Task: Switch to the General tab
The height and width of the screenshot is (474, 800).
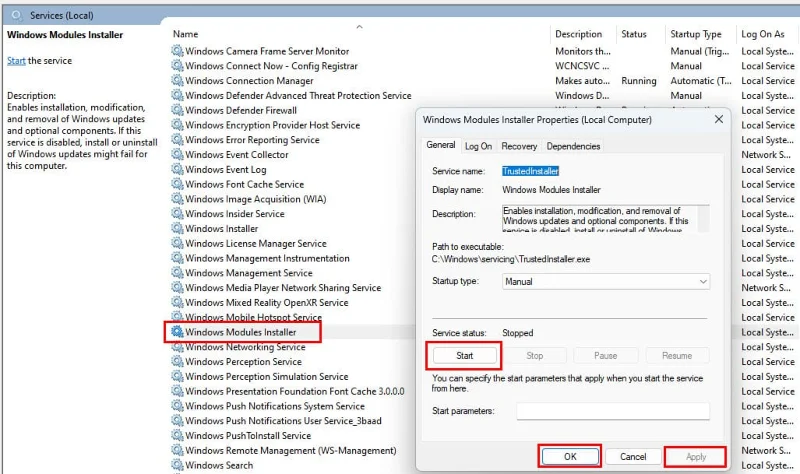Action: pos(441,145)
